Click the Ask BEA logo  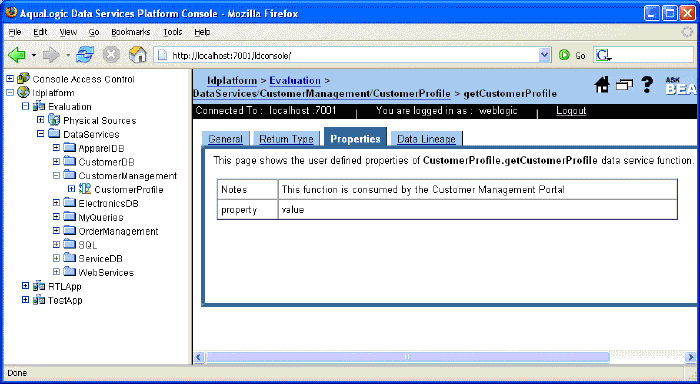(681, 85)
